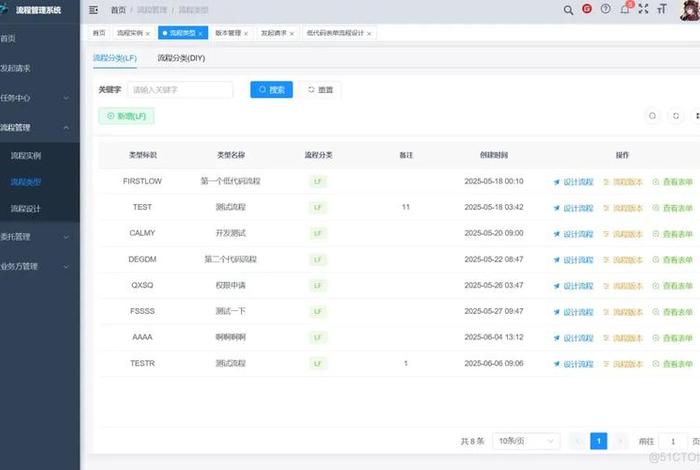Select the 流程分类(LF) sub-tab
Image resolution: width=700 pixels, height=470 pixels.
point(115,58)
